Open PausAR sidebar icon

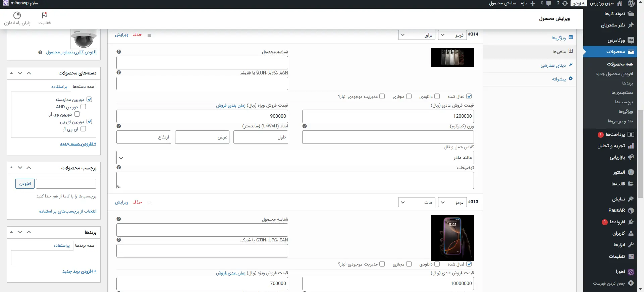coord(631,211)
